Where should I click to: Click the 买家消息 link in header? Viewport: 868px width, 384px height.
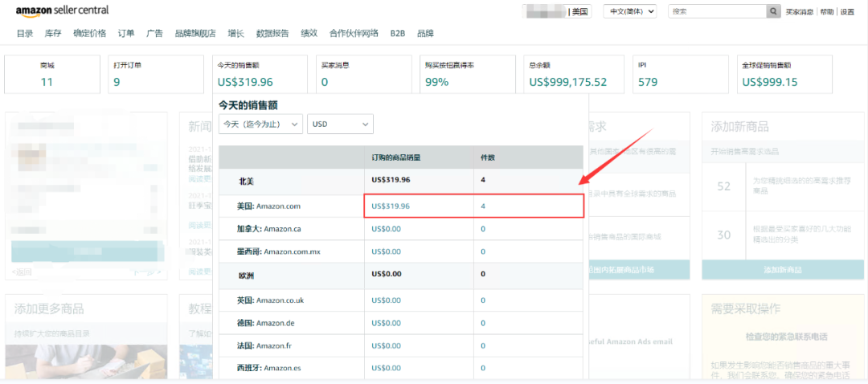pos(799,12)
